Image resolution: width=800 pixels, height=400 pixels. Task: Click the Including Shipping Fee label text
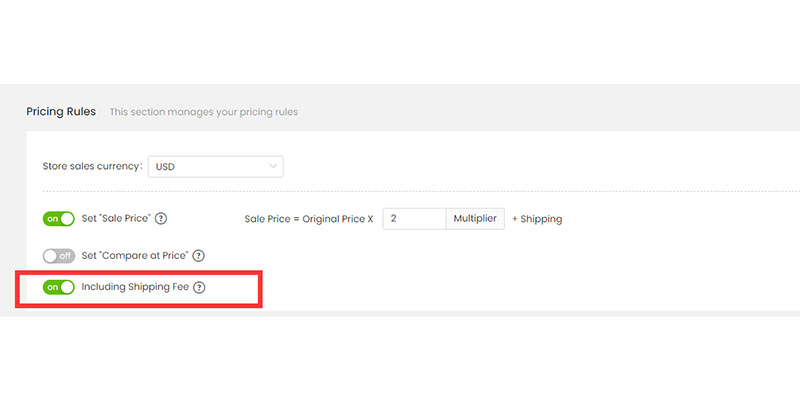pyautogui.click(x=135, y=288)
